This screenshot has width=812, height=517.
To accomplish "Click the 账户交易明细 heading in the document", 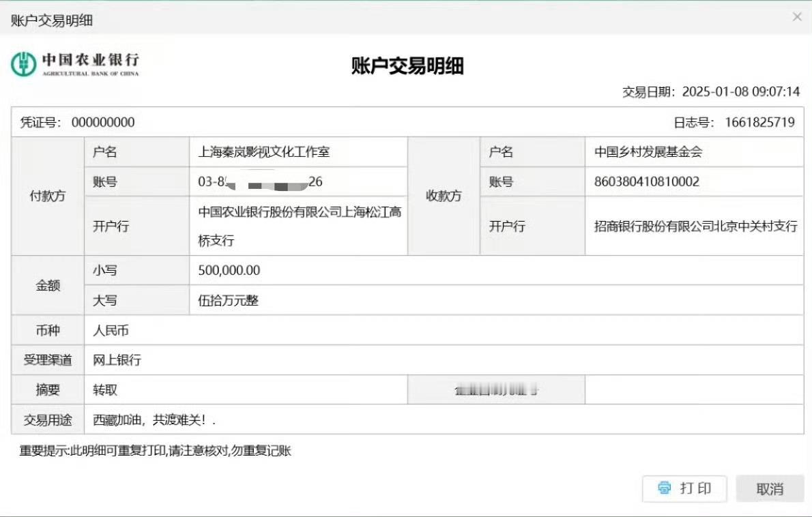I will tap(407, 65).
